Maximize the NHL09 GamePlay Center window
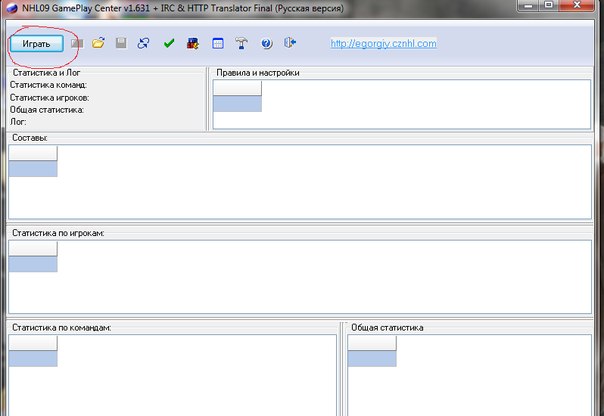604x416 pixels. [549, 5]
